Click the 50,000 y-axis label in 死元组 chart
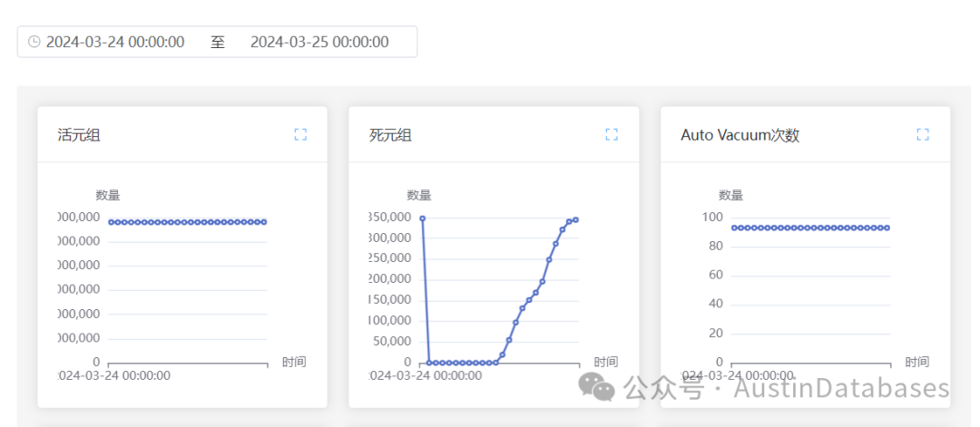This screenshot has width=980, height=427. click(x=393, y=342)
